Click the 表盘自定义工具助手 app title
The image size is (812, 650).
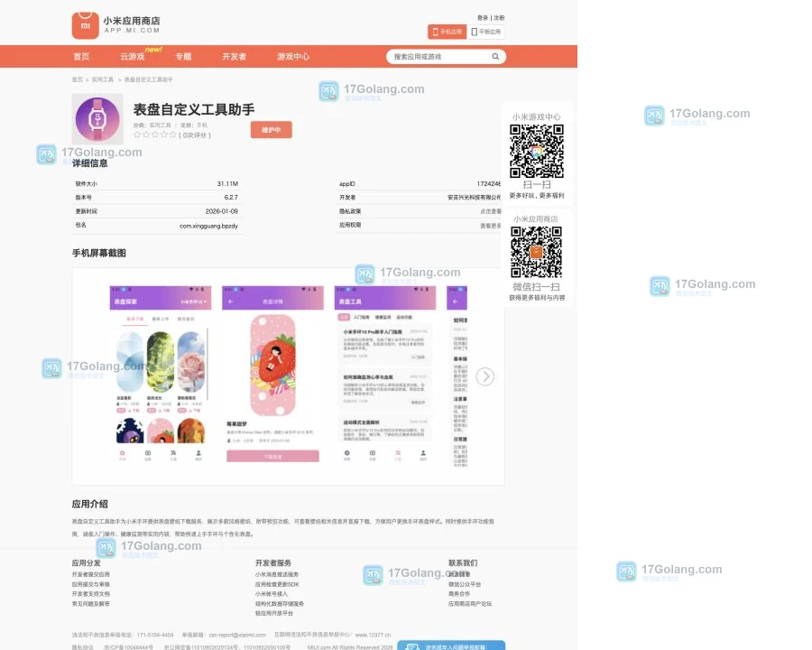click(194, 109)
